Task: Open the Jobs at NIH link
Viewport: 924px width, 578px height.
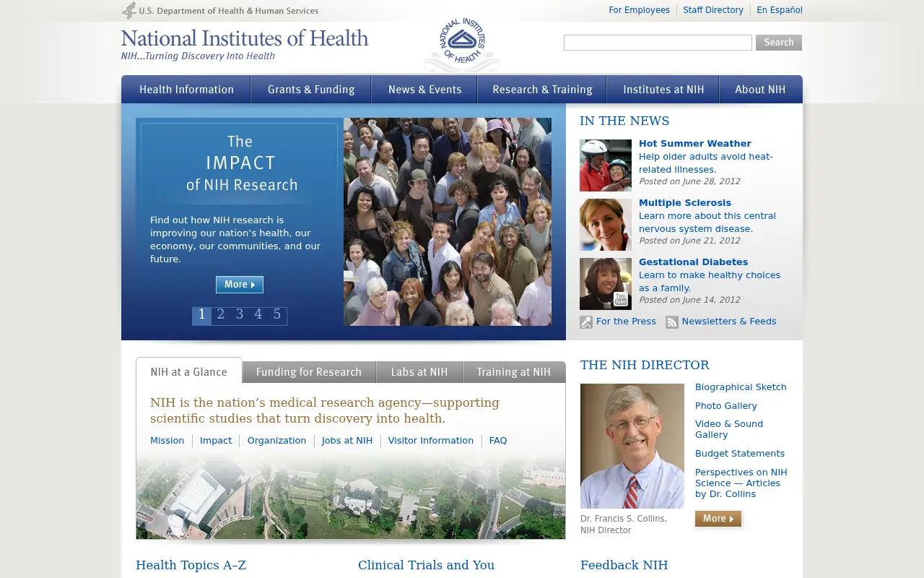Action: [347, 441]
